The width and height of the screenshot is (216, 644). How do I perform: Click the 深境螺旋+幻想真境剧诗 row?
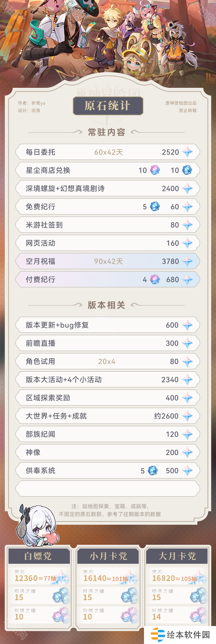point(107,189)
